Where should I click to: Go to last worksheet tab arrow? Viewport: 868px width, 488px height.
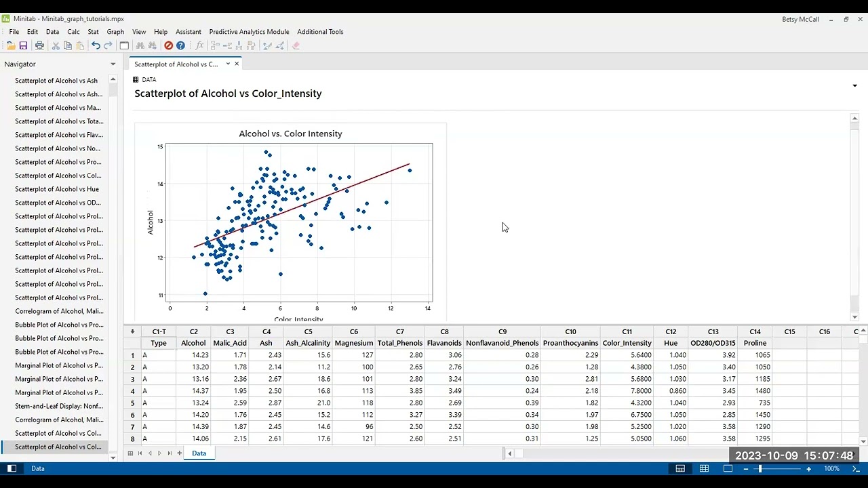170,453
